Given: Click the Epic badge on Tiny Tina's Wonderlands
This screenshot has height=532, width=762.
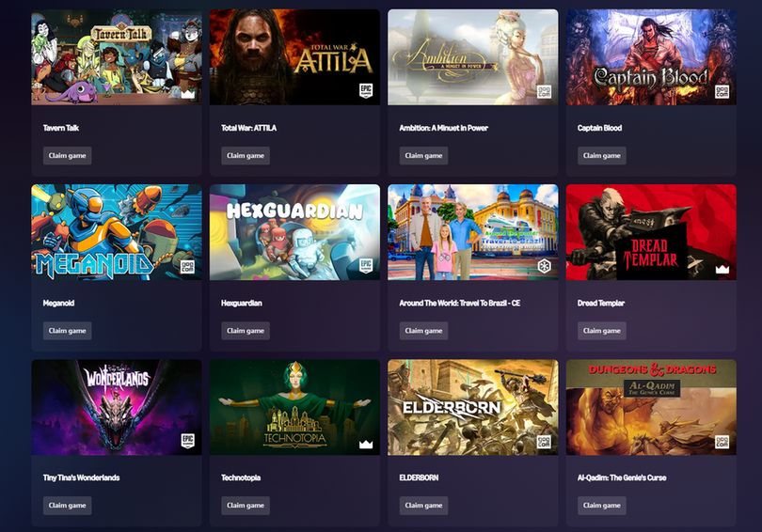Looking at the screenshot, I should tap(187, 441).
